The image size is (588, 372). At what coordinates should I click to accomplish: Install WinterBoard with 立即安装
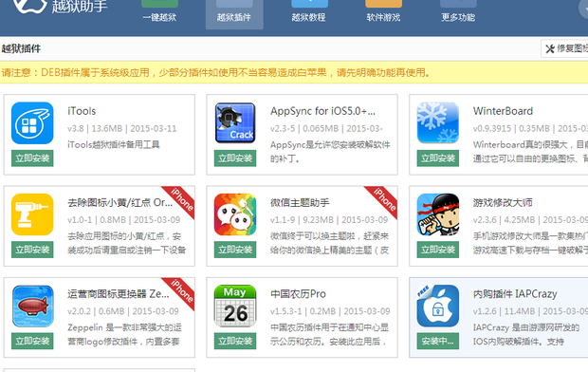pos(438,158)
